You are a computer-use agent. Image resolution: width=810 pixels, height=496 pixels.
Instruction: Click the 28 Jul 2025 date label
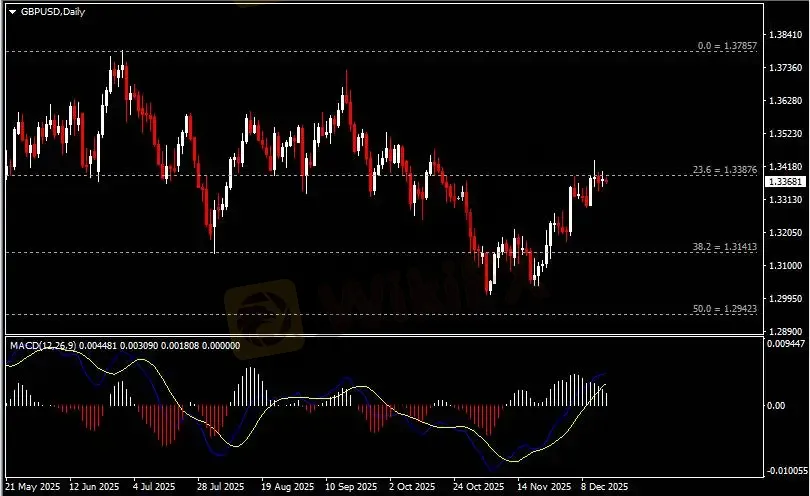[x=221, y=487]
